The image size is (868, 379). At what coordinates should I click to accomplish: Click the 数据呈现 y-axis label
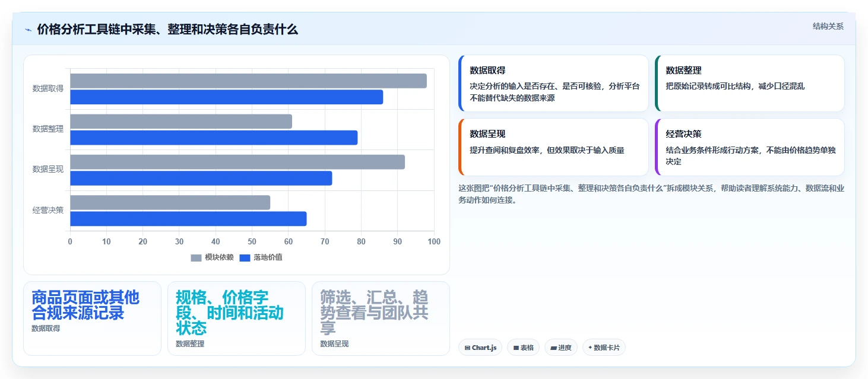[48, 170]
